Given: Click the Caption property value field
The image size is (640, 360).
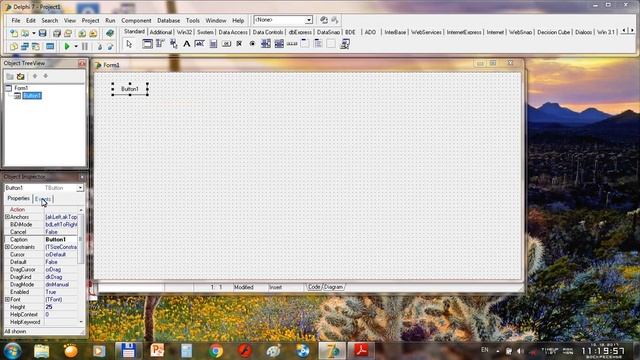Looking at the screenshot, I should pyautogui.click(x=61, y=240).
